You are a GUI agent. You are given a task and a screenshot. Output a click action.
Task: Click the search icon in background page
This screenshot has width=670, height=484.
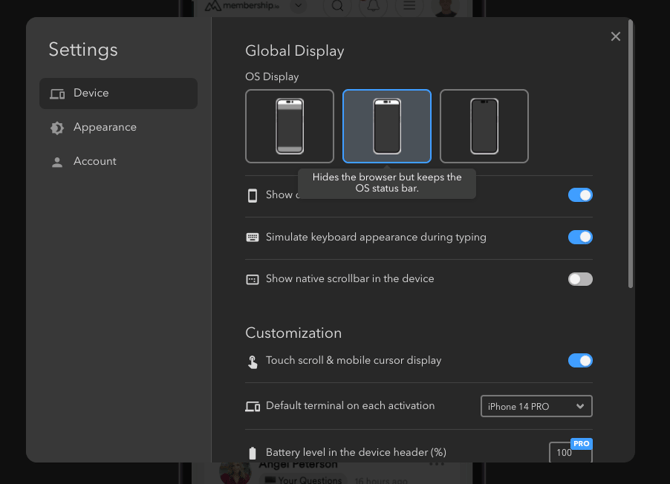(338, 6)
